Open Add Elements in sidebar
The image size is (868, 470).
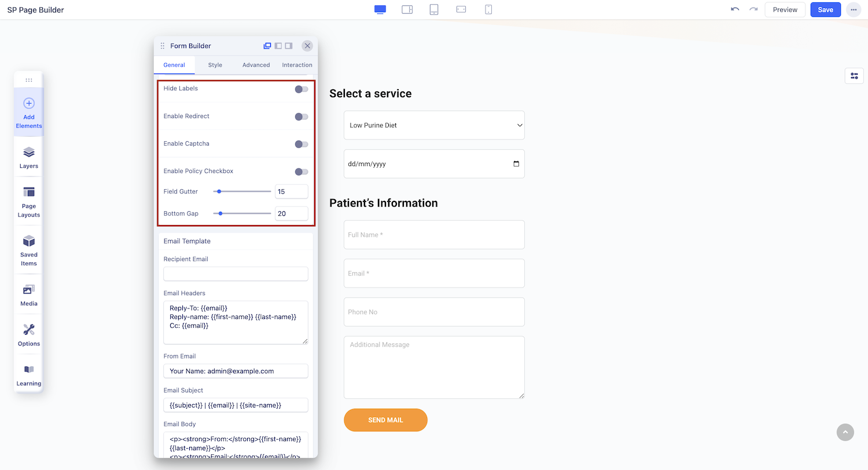tap(29, 112)
